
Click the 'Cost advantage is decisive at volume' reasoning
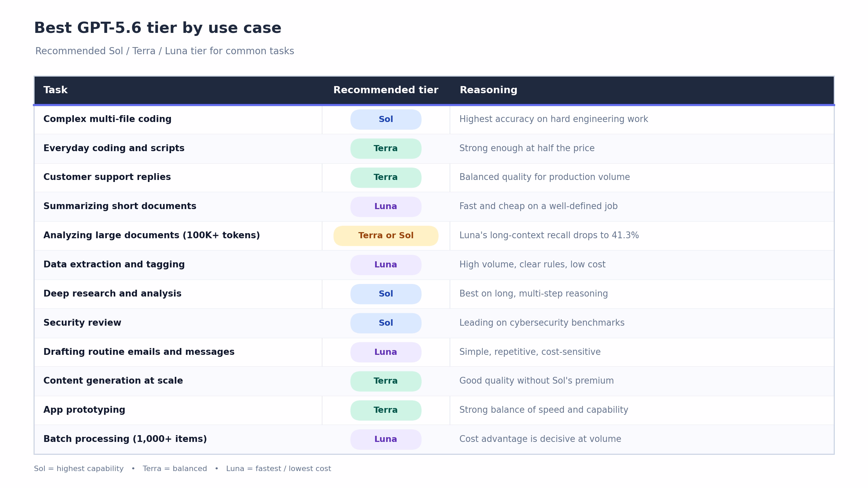tap(540, 439)
